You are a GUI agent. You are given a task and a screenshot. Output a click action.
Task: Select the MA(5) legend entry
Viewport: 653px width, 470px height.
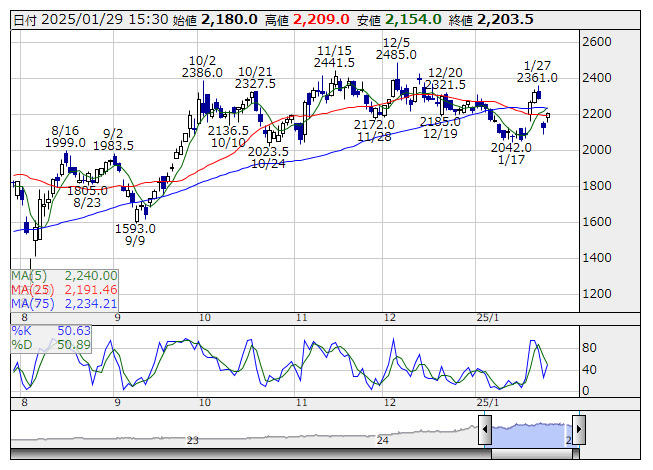(x=65, y=275)
